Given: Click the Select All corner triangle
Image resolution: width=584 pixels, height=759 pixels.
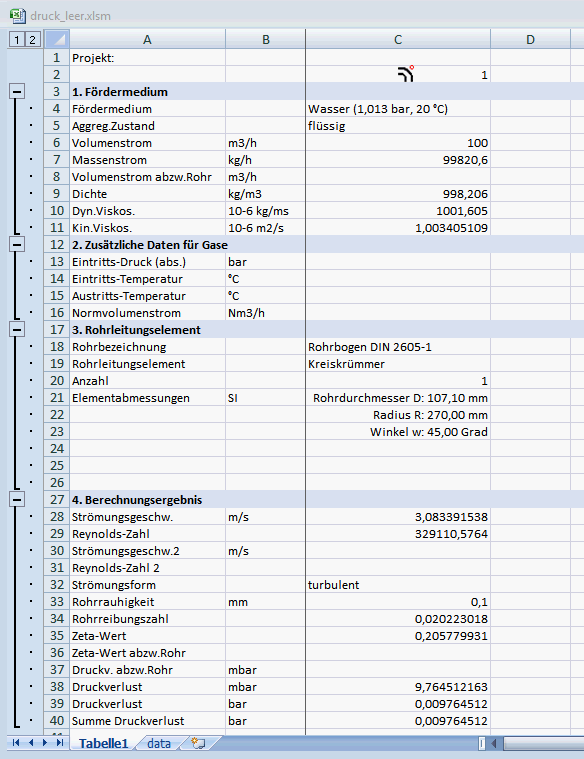Looking at the screenshot, I should 57,39.
